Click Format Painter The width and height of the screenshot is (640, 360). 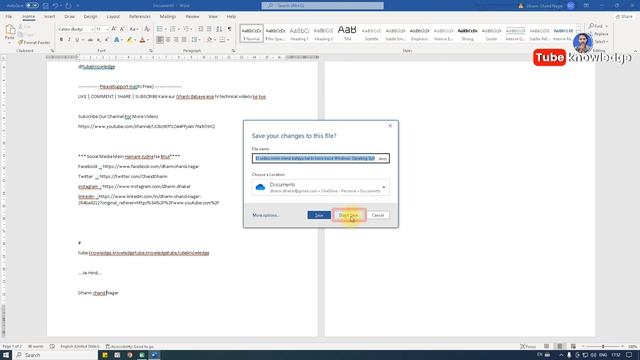pos(34,42)
